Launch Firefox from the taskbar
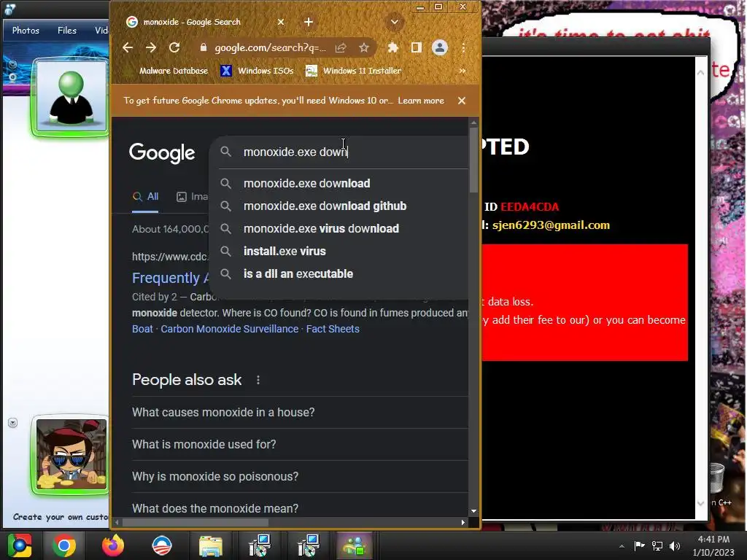747x560 pixels. [x=113, y=545]
